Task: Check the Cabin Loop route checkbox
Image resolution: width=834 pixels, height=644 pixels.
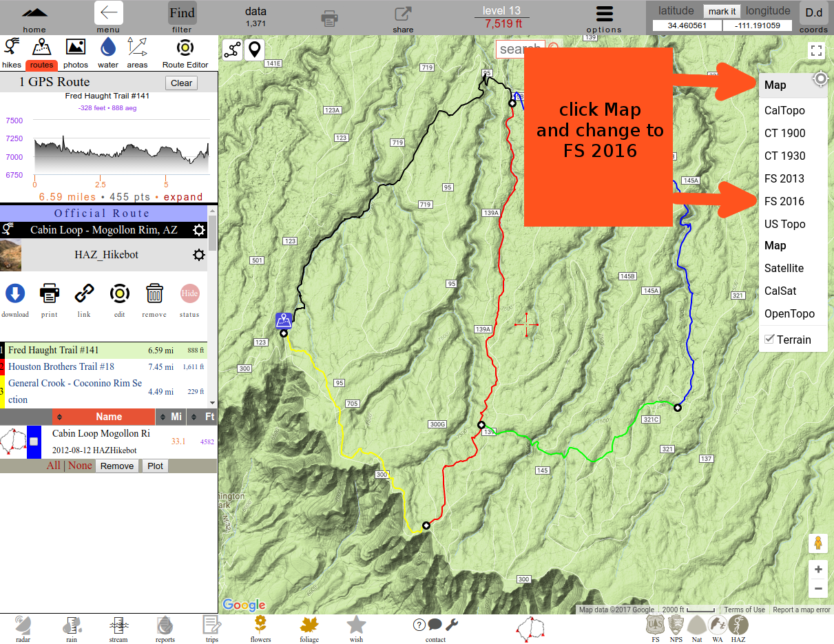Action: (34, 442)
